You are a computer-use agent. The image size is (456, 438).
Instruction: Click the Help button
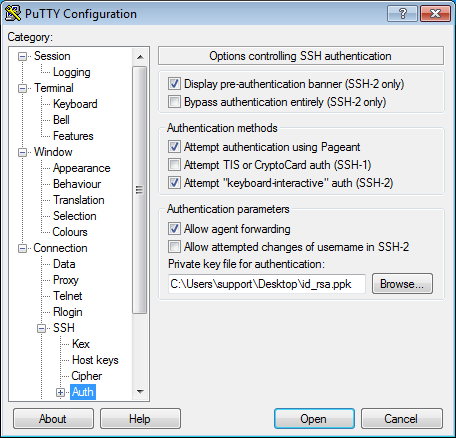[x=140, y=419]
